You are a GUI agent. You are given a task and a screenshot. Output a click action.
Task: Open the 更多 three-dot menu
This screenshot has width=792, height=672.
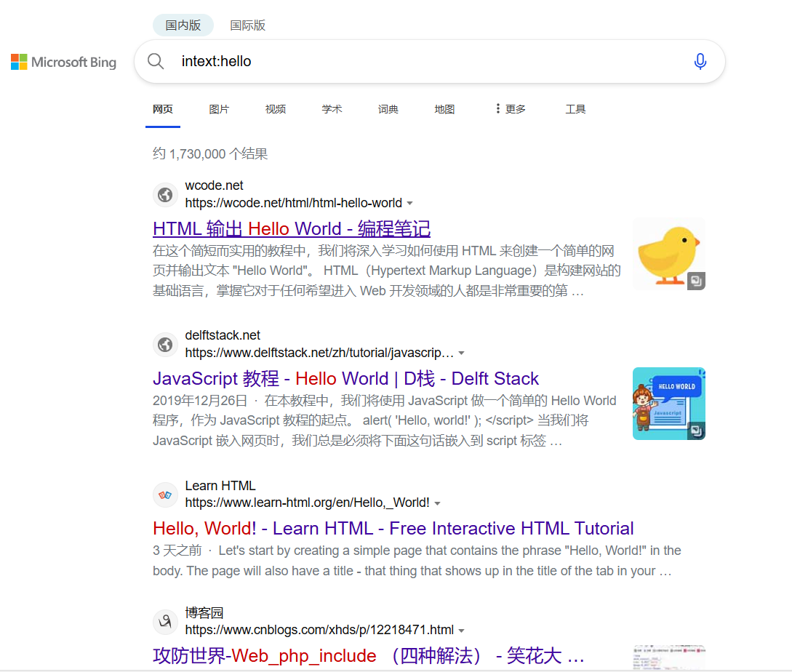pyautogui.click(x=511, y=109)
